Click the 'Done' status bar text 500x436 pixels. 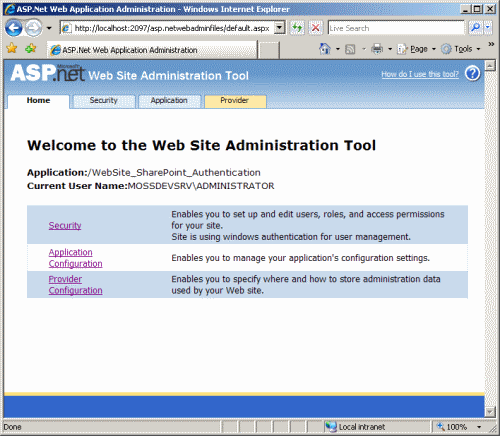tap(13, 427)
